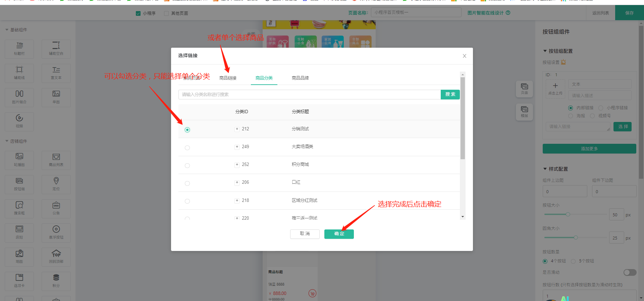Click the 悬浮按钮 floating button component

pos(56,232)
